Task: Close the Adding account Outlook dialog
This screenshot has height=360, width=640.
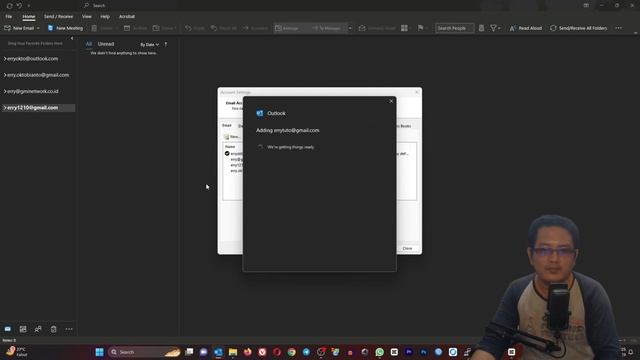Action: (x=391, y=101)
